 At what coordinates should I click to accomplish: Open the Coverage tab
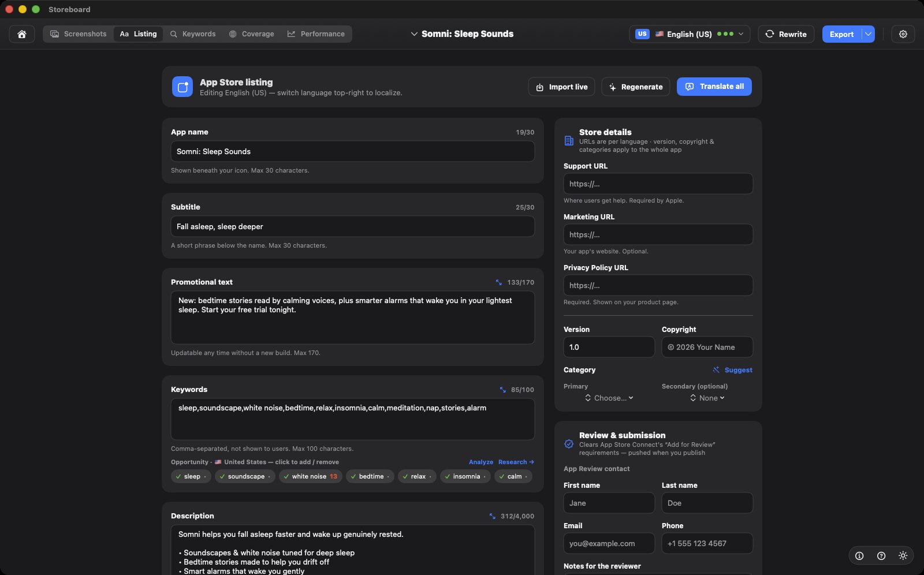tap(252, 34)
